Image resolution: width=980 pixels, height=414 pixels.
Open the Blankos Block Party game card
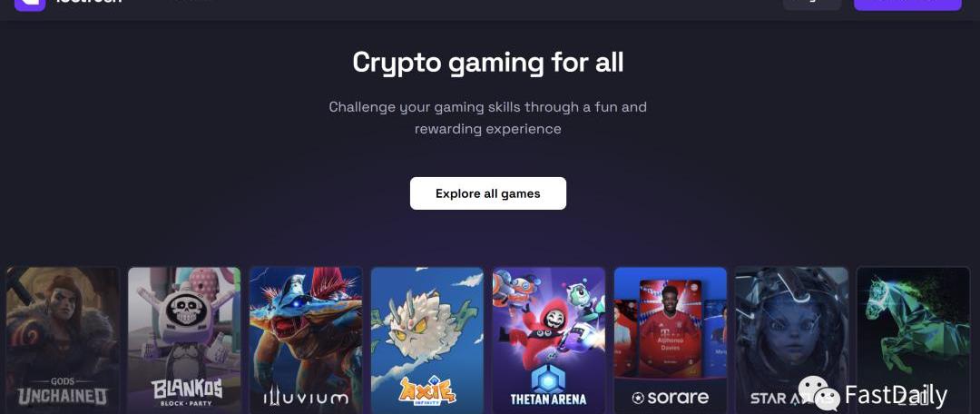(184, 340)
